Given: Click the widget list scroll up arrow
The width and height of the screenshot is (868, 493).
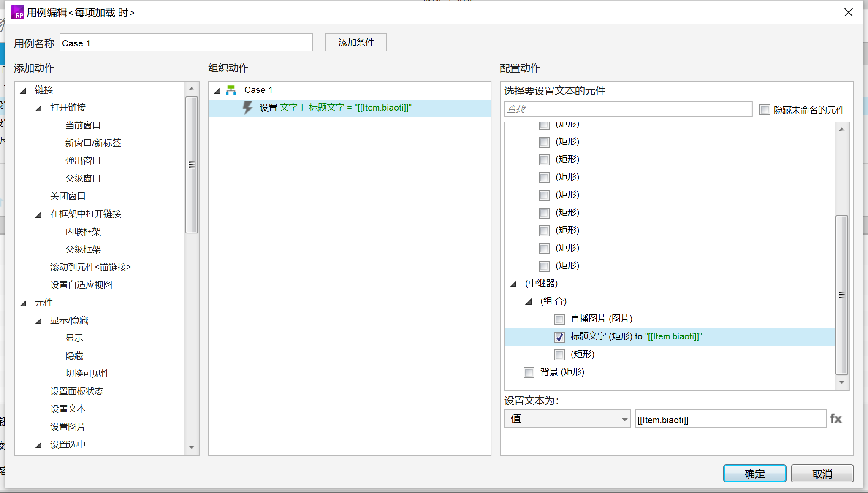Looking at the screenshot, I should [x=842, y=130].
